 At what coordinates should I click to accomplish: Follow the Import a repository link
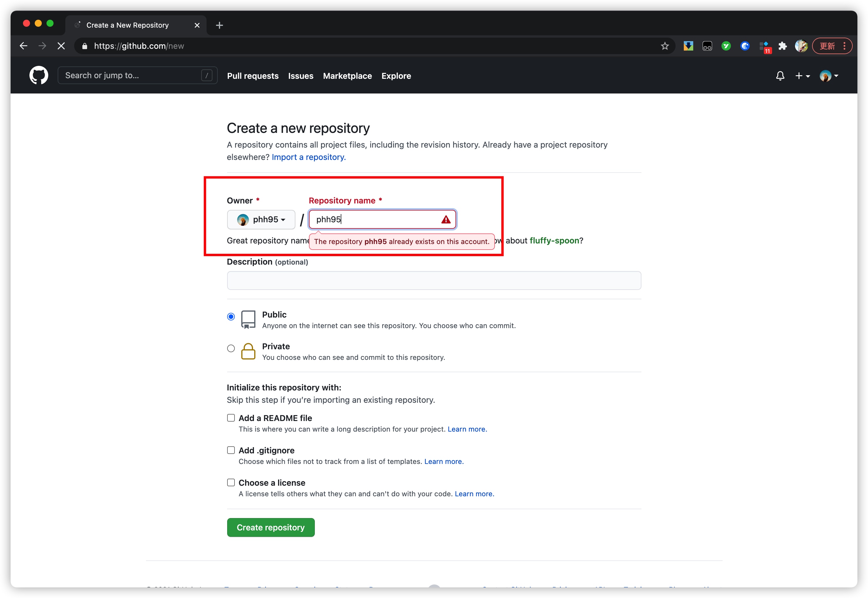(x=308, y=157)
